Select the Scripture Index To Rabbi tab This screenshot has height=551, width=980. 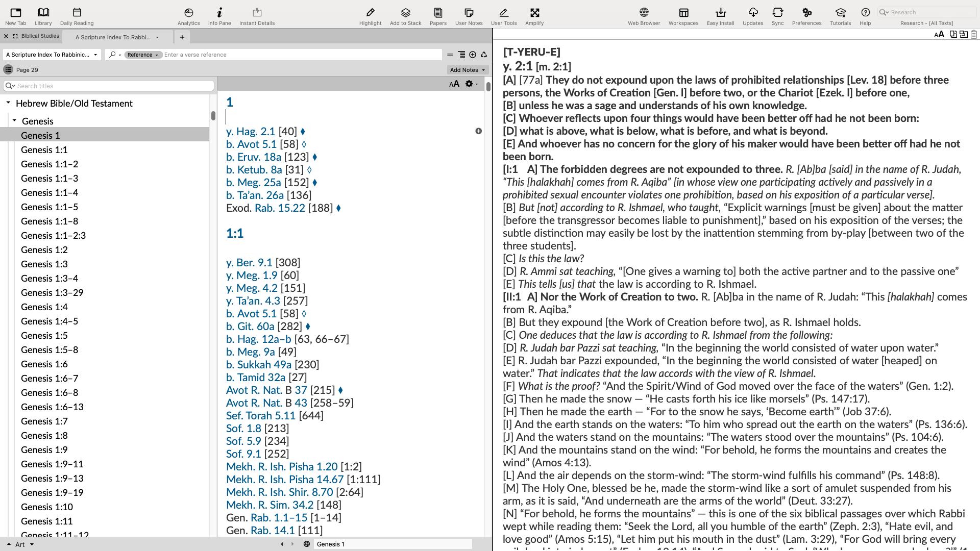pos(113,37)
